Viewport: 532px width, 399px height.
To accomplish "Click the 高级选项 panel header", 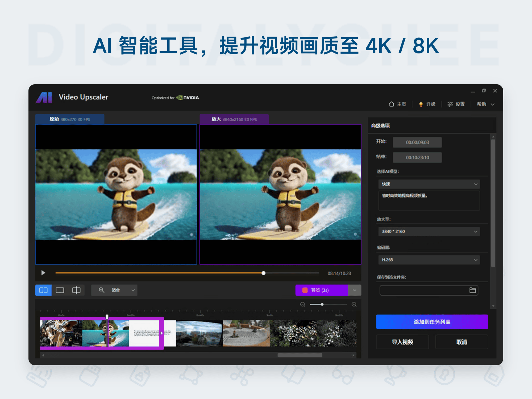I will (x=380, y=125).
